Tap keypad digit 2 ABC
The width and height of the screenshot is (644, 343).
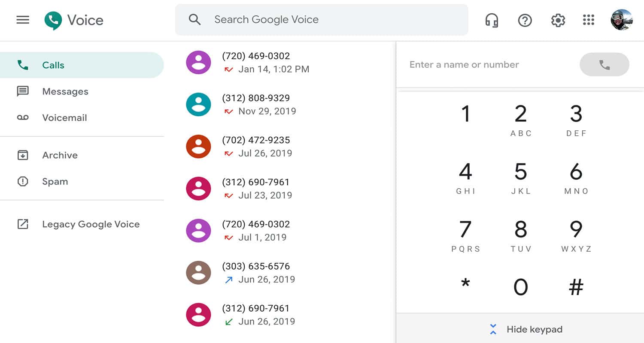click(521, 120)
